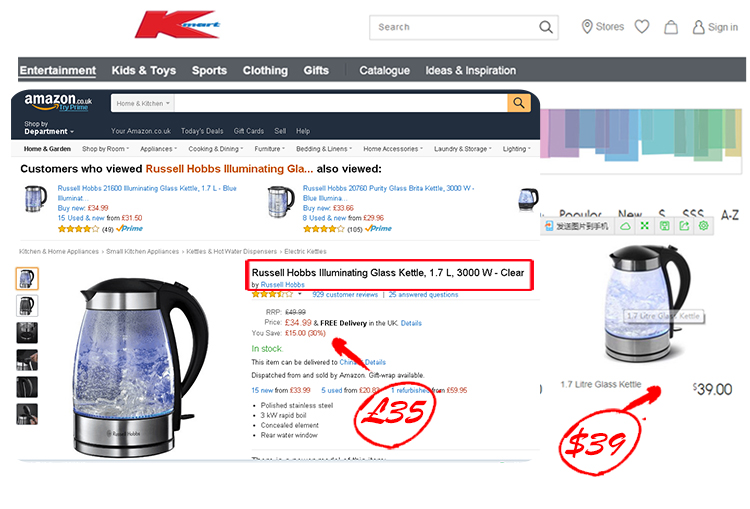Screen dimensions: 750x509
Task: Expand the Home & Kitchen search category dropdown
Action: [143, 103]
